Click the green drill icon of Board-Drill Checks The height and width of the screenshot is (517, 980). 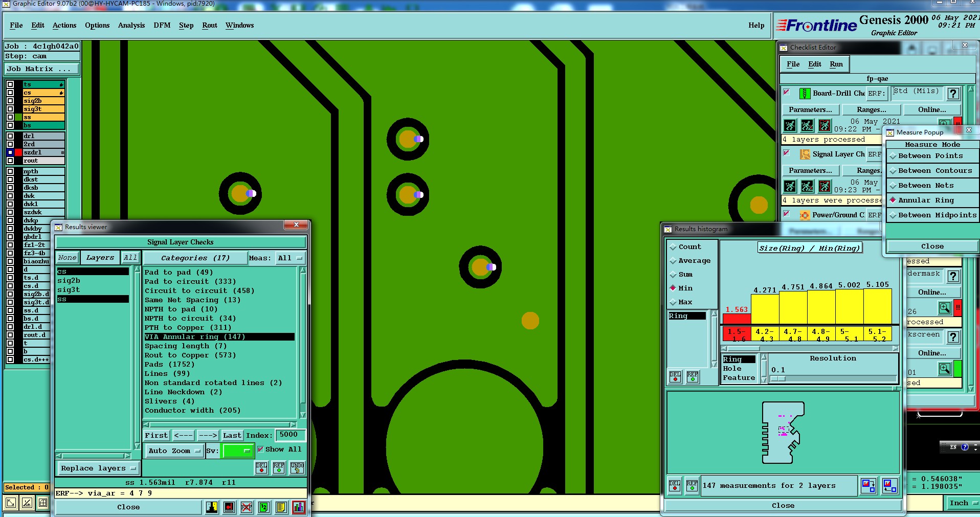click(x=805, y=94)
